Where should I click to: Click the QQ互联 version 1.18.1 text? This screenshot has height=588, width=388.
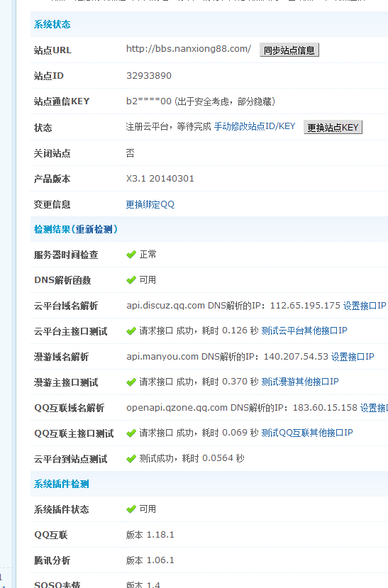pyautogui.click(x=150, y=535)
